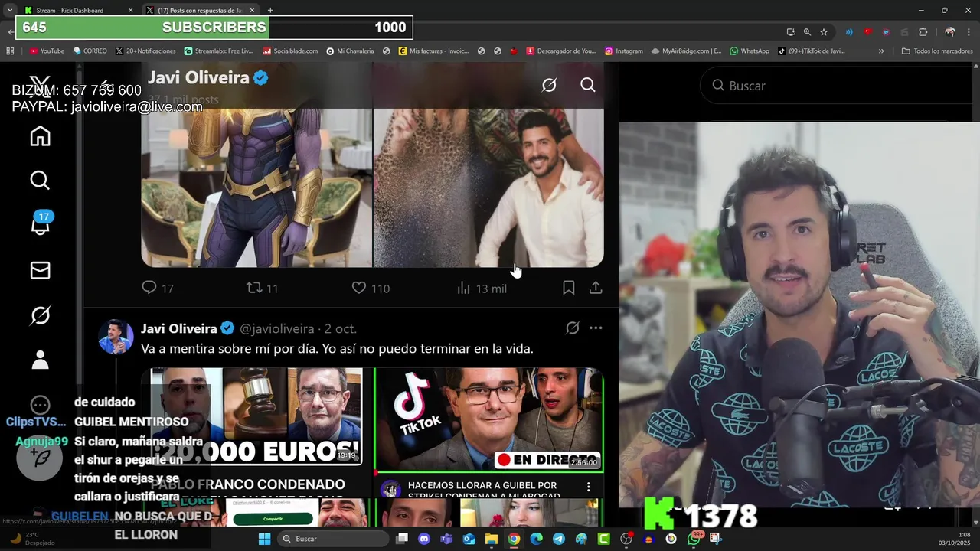Expand the bookmarks overflow chevron
The width and height of the screenshot is (980, 551).
click(881, 51)
